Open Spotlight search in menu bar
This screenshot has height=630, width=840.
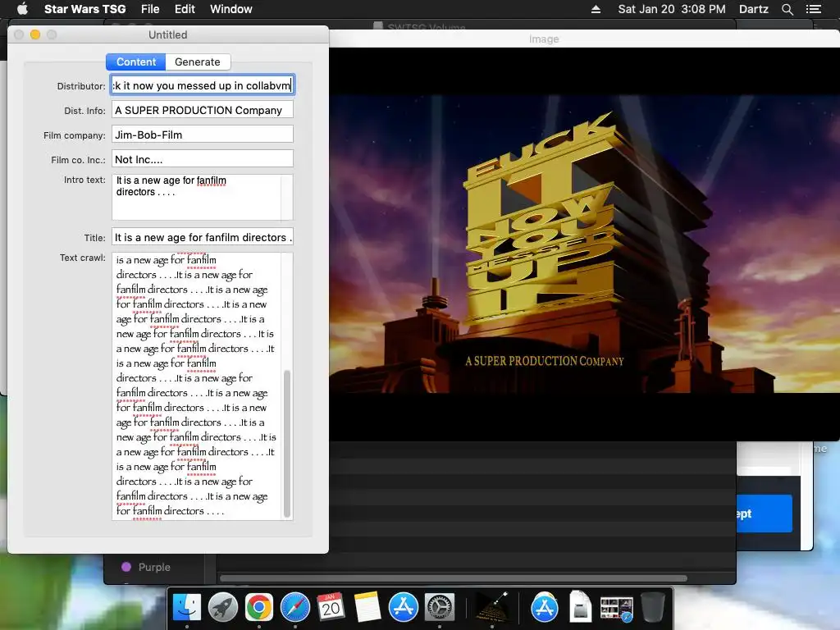pos(787,9)
